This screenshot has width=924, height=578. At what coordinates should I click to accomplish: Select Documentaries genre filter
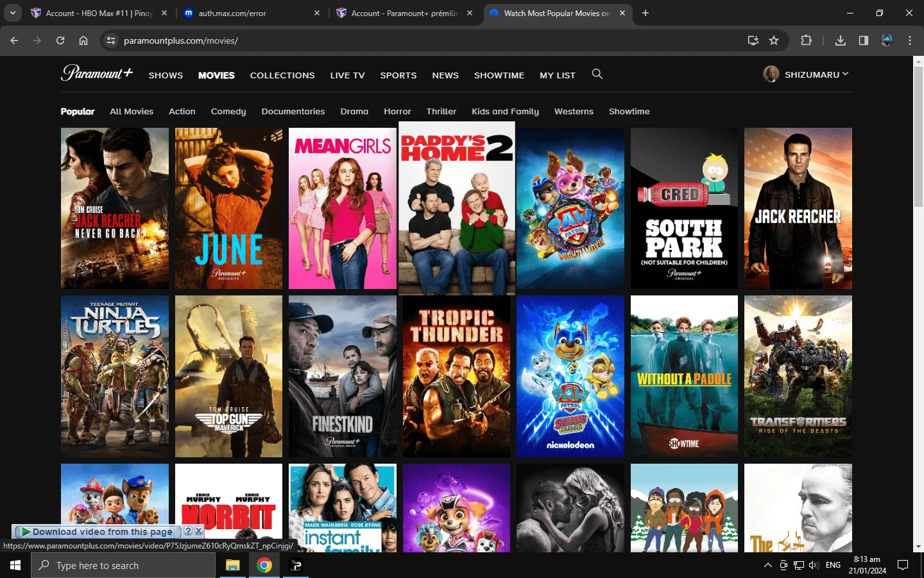(293, 111)
